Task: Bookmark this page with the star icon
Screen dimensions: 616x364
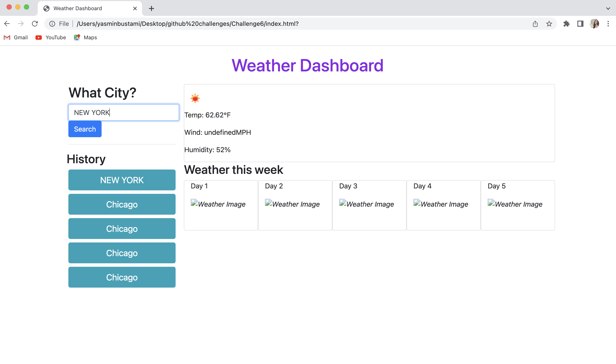Action: (x=549, y=24)
